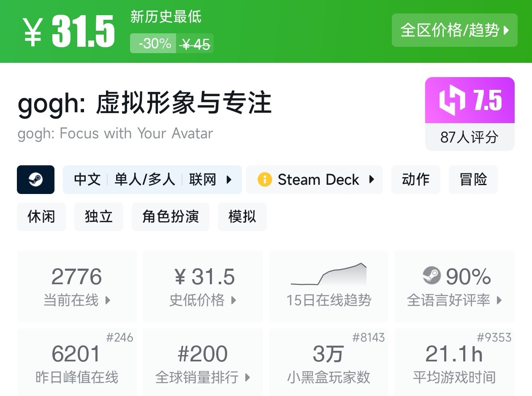Click the yen symbol in price banner
Image resolution: width=532 pixels, height=396 pixels.
point(33,32)
